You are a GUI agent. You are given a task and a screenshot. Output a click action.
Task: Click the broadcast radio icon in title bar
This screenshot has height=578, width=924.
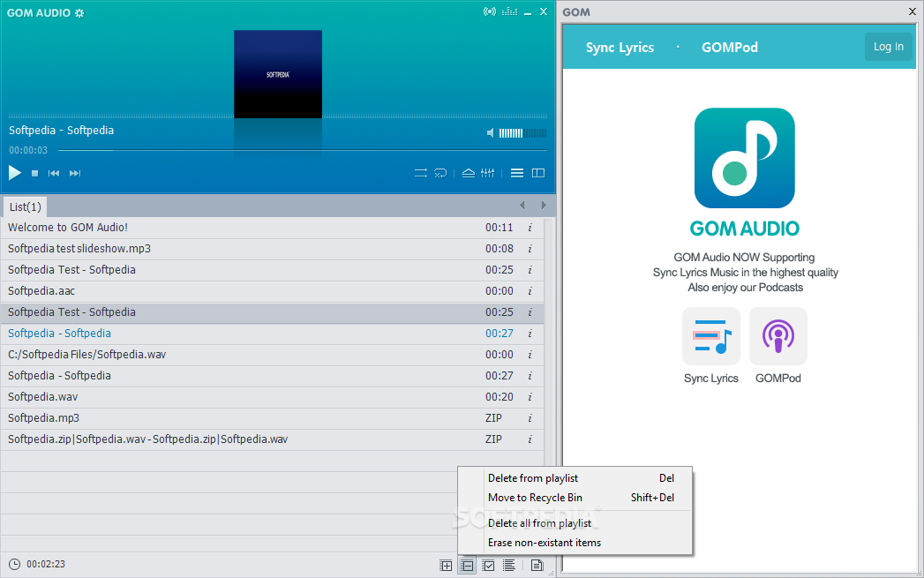(x=489, y=11)
